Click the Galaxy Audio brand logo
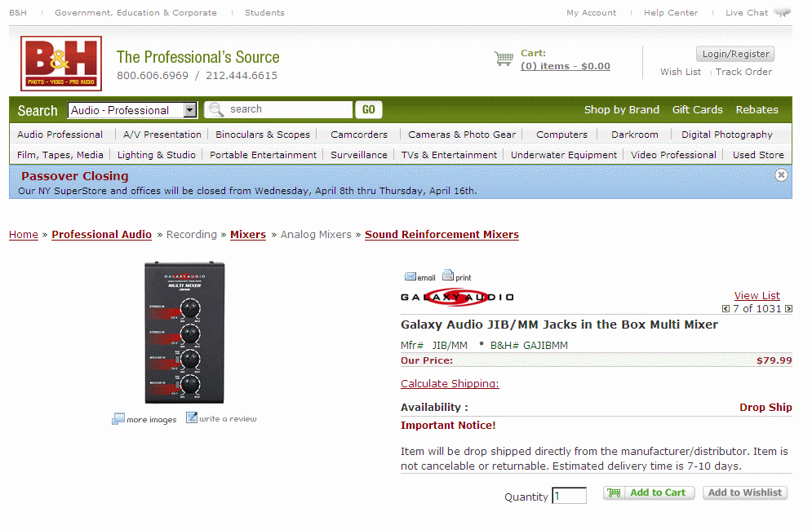Screen dimensions: 812x530 tap(457, 297)
